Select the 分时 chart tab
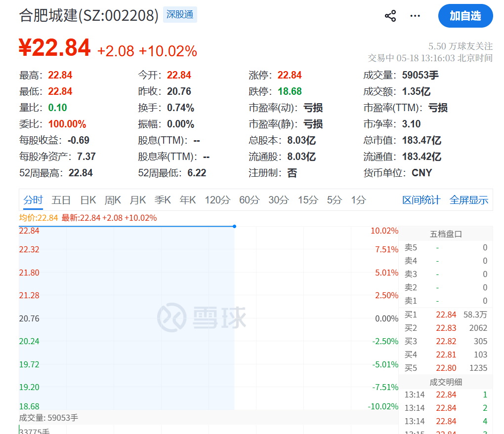Image resolution: width=504 pixels, height=434 pixels. click(x=33, y=200)
